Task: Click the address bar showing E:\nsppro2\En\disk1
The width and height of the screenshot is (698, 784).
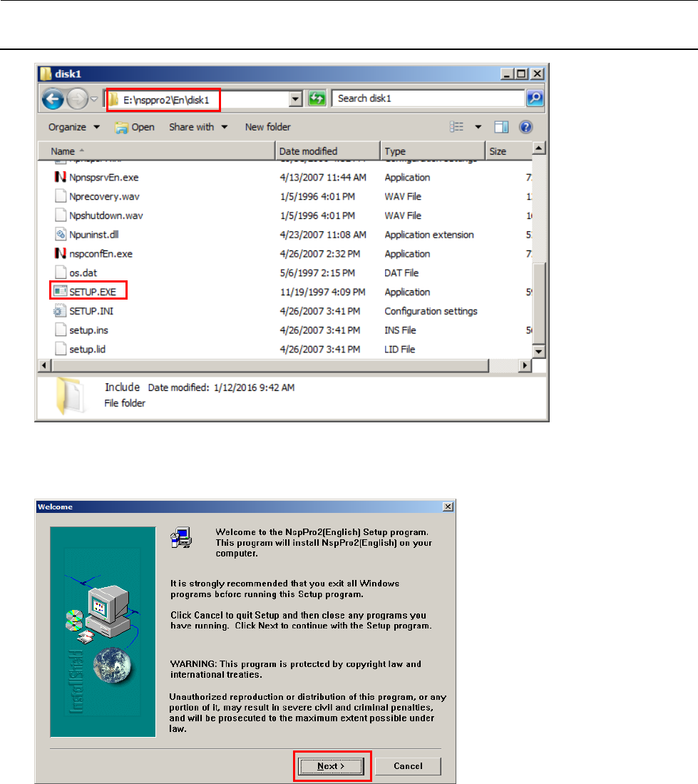Action: click(198, 99)
